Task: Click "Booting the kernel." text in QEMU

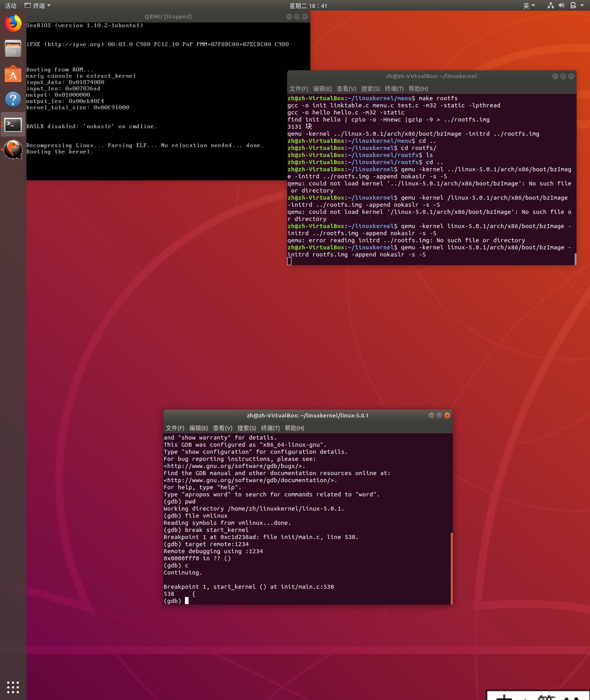Action: [x=60, y=152]
